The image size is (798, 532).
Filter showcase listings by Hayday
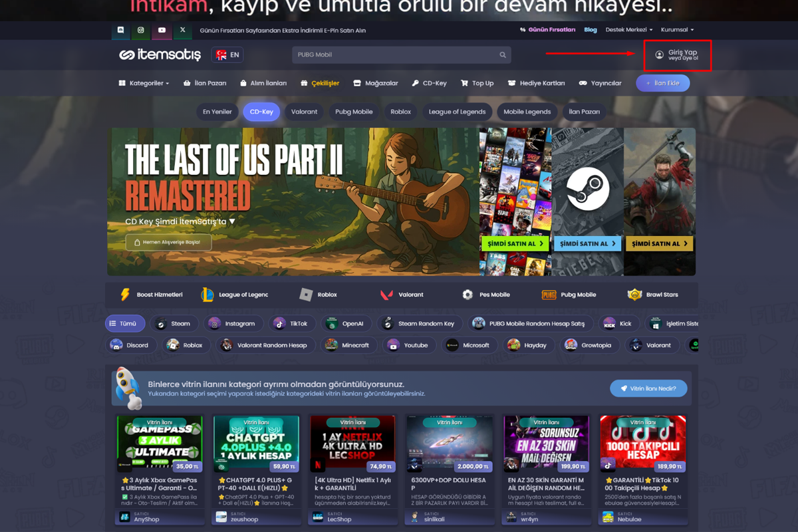(528, 345)
